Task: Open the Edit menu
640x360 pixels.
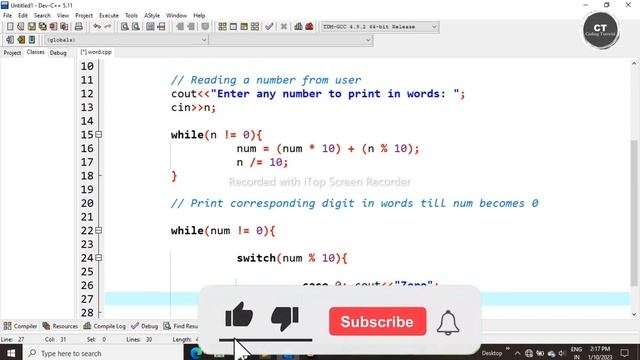Action: coord(22,16)
